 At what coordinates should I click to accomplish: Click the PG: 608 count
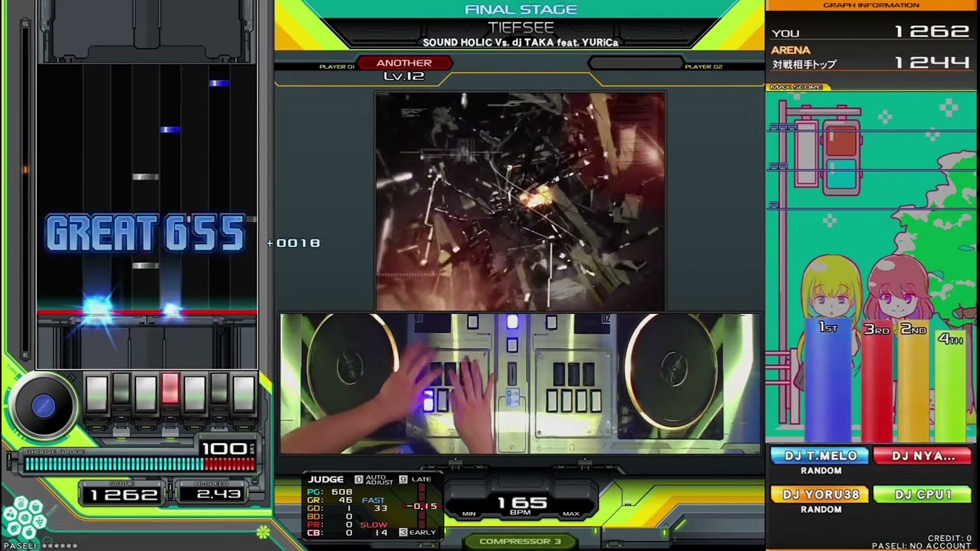pos(329,492)
